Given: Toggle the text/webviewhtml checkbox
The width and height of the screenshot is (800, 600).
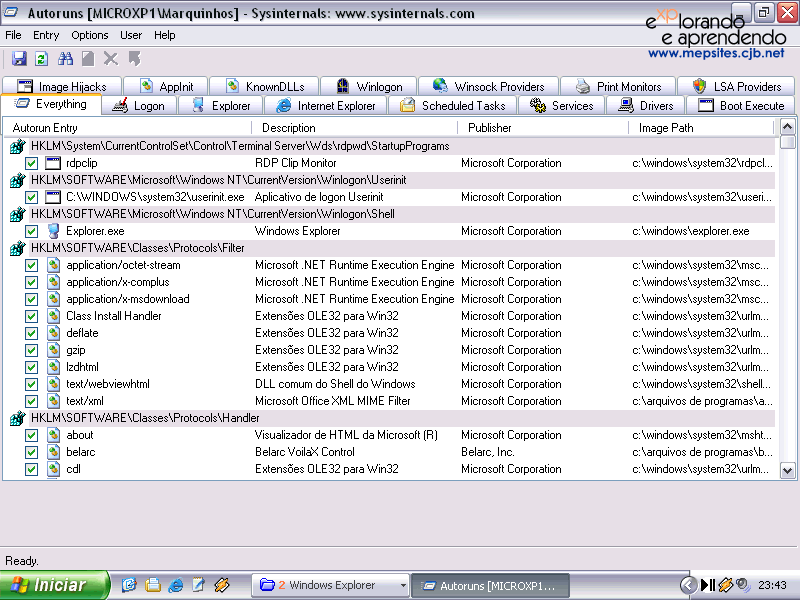Looking at the screenshot, I should coord(32,384).
